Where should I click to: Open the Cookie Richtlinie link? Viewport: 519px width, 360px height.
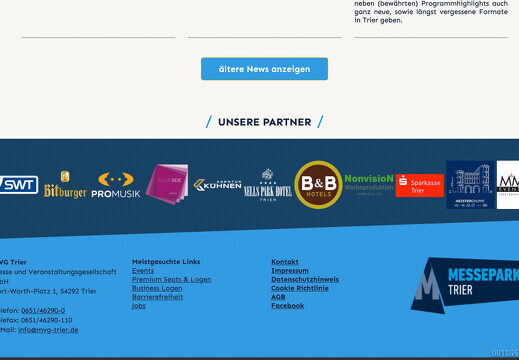pos(300,288)
